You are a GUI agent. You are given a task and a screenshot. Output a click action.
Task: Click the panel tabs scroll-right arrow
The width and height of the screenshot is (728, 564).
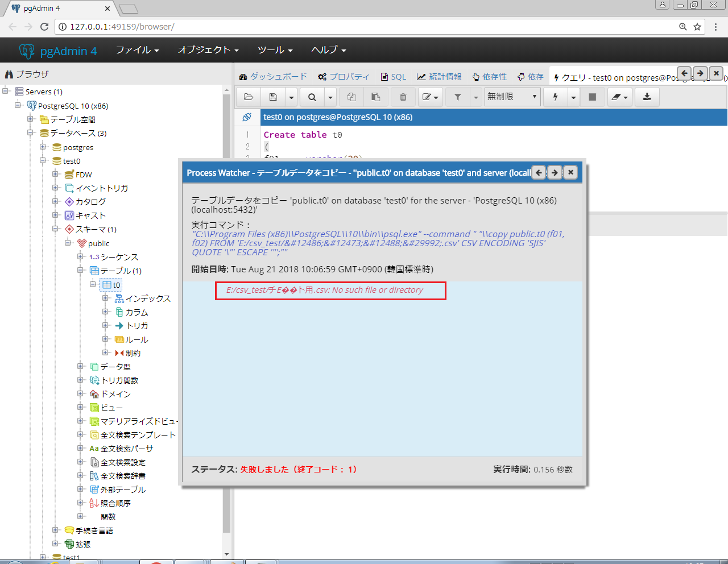[701, 73]
